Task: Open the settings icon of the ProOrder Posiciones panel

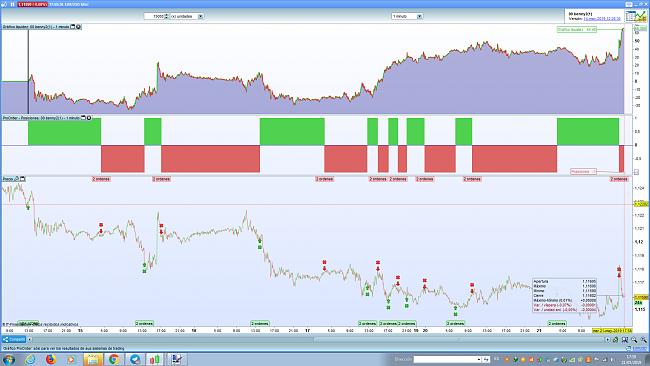Action: 89,118
